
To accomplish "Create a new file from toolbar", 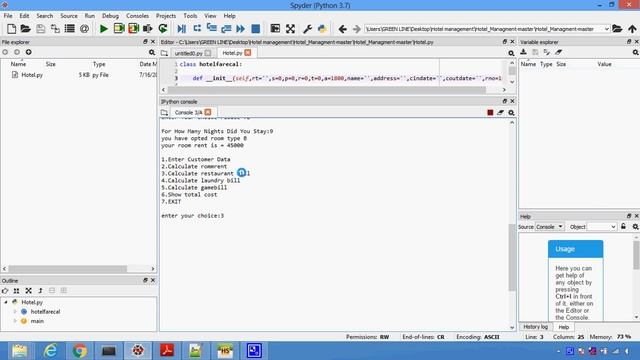I will click(11, 29).
